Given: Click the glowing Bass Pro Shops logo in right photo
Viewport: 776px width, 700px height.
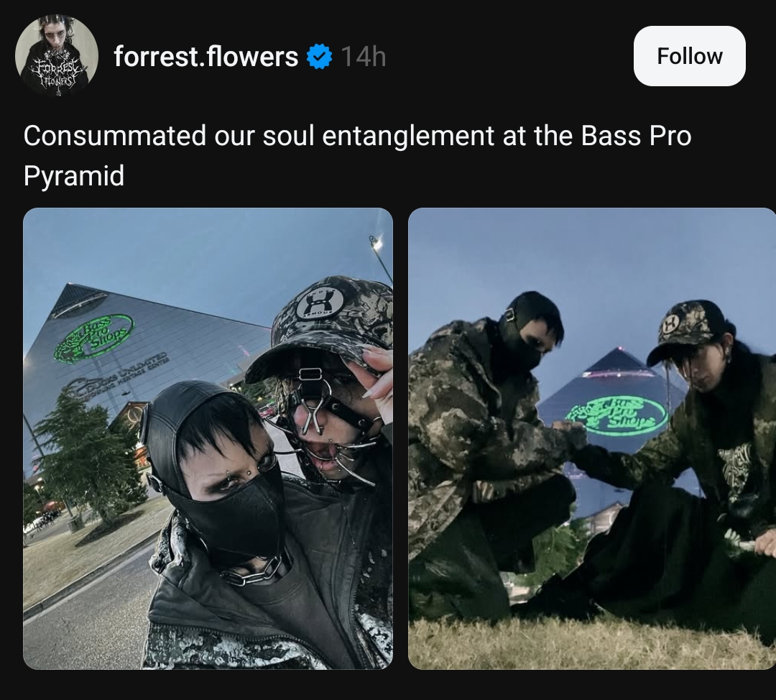Looking at the screenshot, I should (x=618, y=415).
